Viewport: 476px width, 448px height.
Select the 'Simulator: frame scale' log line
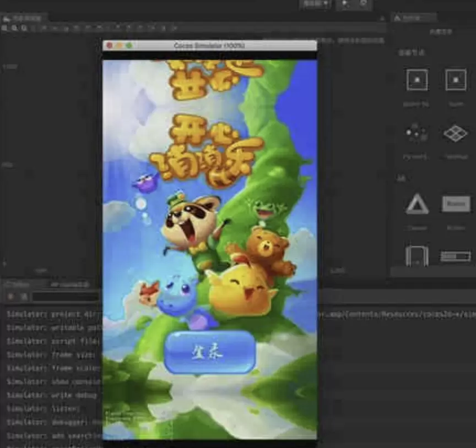(53, 368)
